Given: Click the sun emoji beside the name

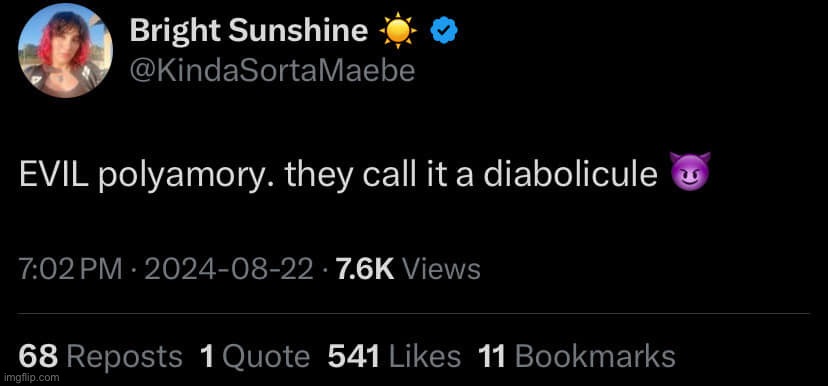Looking at the screenshot, I should 398,32.
